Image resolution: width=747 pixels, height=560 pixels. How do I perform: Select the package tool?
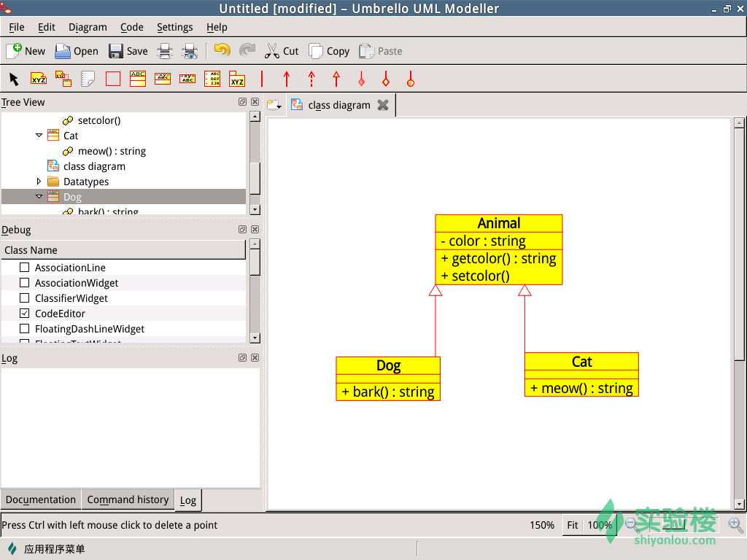tap(237, 79)
